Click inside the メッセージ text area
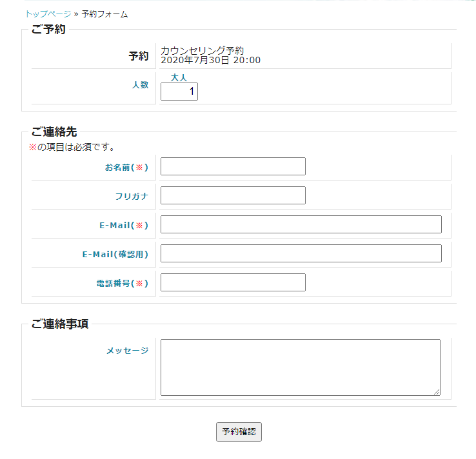Viewport: 476px width, 459px height. point(300,367)
